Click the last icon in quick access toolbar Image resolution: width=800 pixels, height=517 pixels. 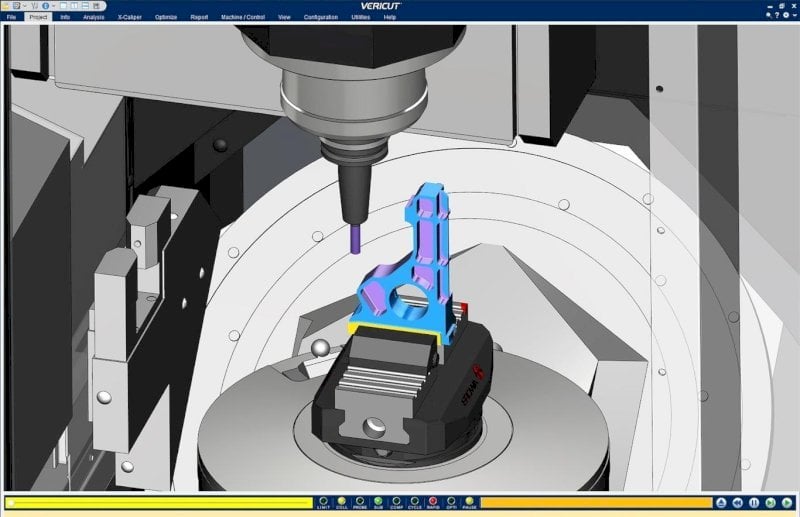click(96, 6)
